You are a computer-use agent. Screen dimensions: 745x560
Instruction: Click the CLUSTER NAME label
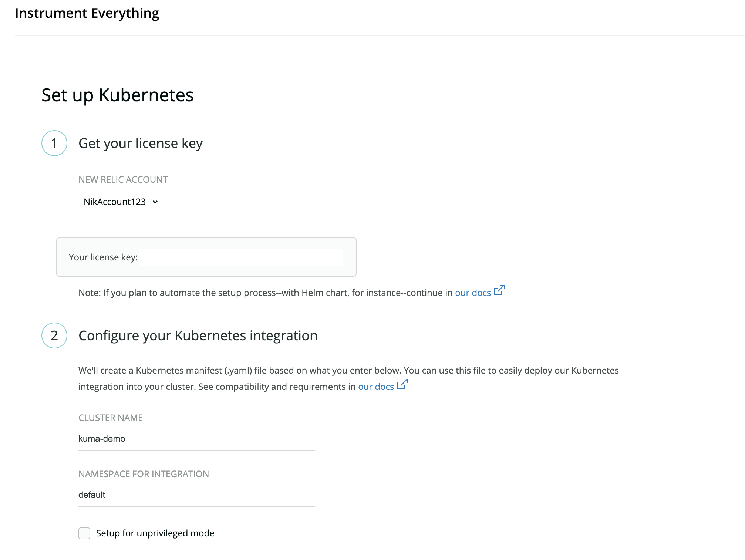pos(111,418)
